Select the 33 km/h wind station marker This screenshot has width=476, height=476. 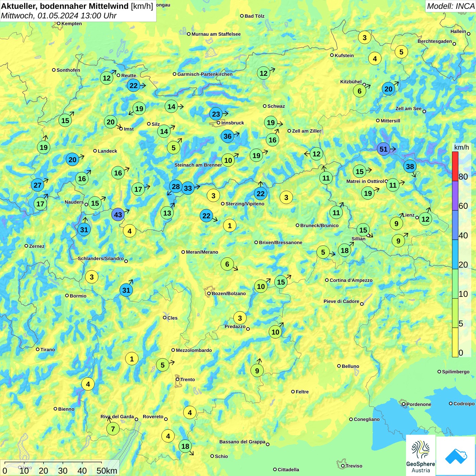coord(188,188)
